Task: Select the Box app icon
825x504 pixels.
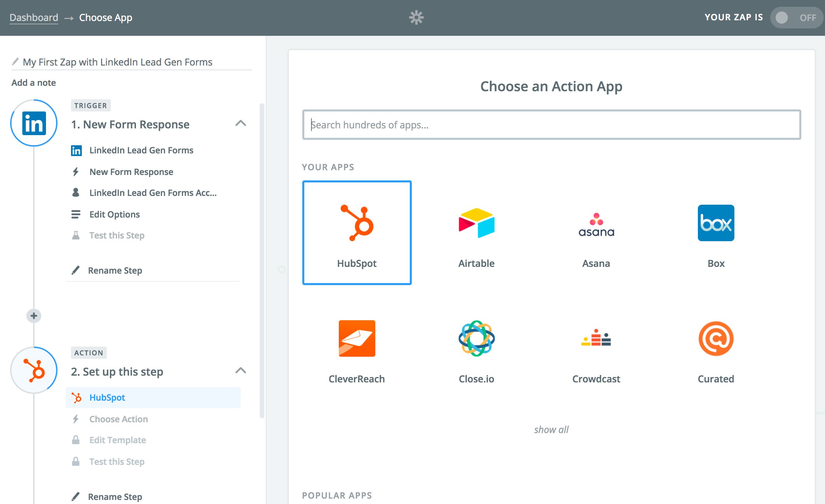Action: (x=716, y=223)
